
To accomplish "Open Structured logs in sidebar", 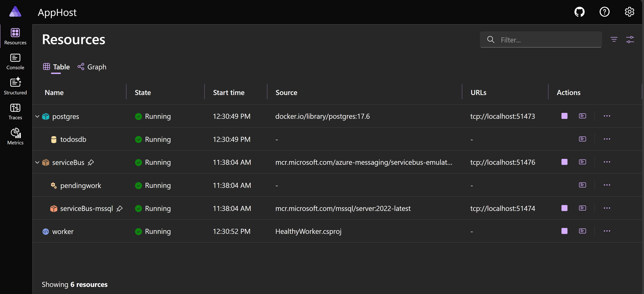I will [15, 86].
